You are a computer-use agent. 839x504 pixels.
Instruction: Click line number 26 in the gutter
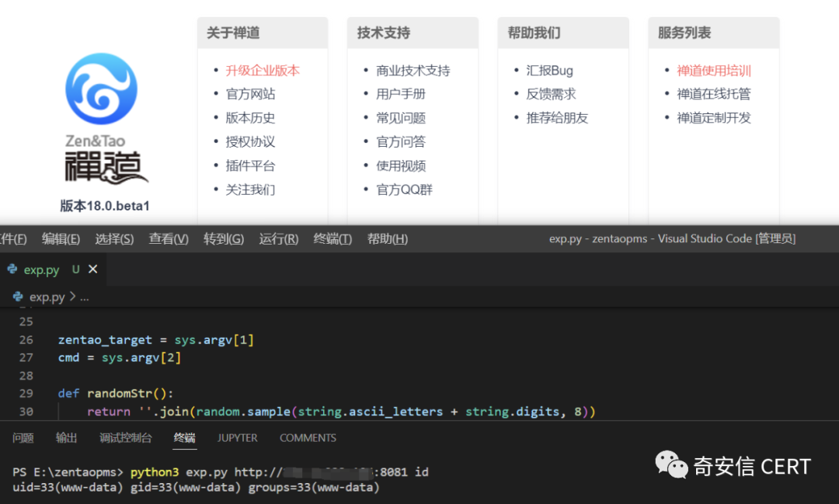(26, 339)
